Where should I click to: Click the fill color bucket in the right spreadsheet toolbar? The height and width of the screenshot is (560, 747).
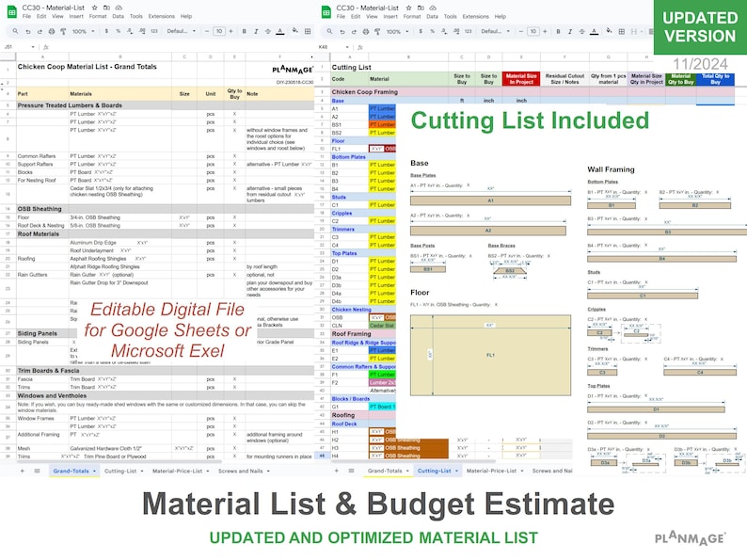click(x=609, y=31)
